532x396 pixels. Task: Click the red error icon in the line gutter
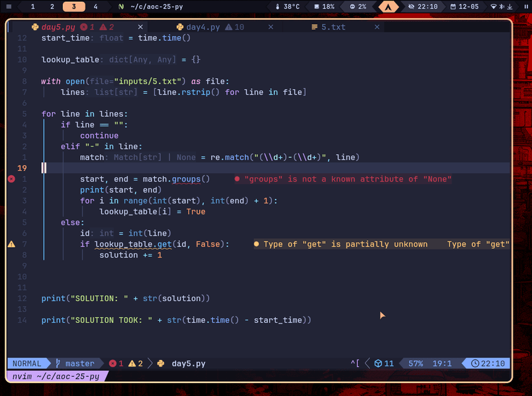point(11,179)
